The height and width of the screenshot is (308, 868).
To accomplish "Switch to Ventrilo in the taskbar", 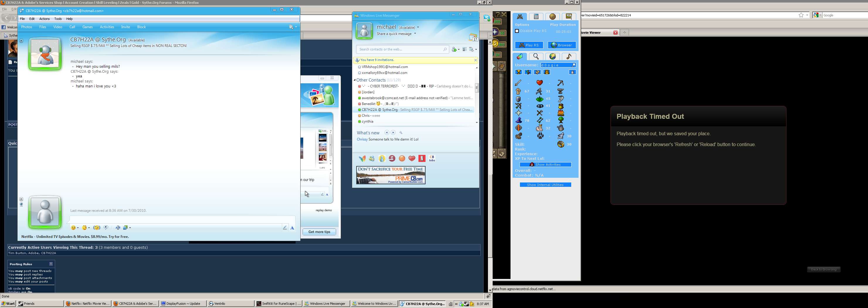I will pyautogui.click(x=230, y=304).
